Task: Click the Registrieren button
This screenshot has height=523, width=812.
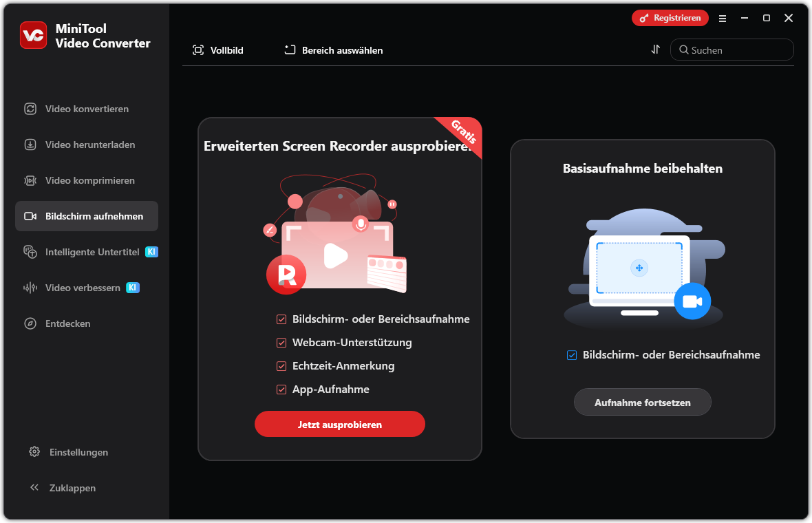Action: click(x=670, y=18)
